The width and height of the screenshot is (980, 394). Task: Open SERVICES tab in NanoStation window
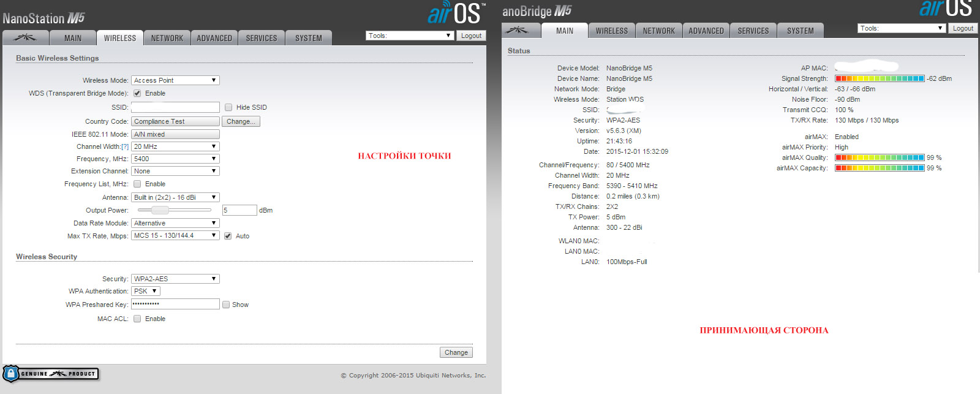(x=262, y=38)
